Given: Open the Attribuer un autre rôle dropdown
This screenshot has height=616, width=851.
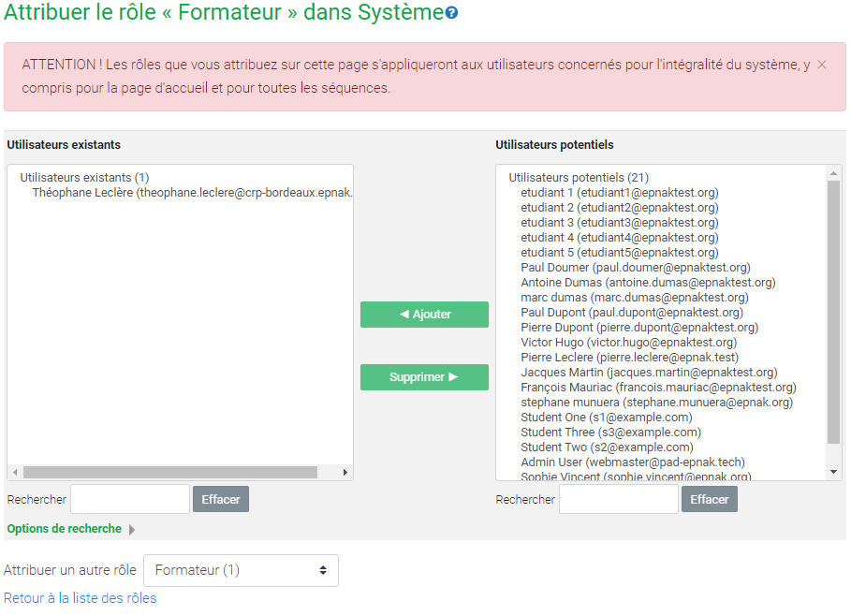Looking at the screenshot, I should 241,570.
